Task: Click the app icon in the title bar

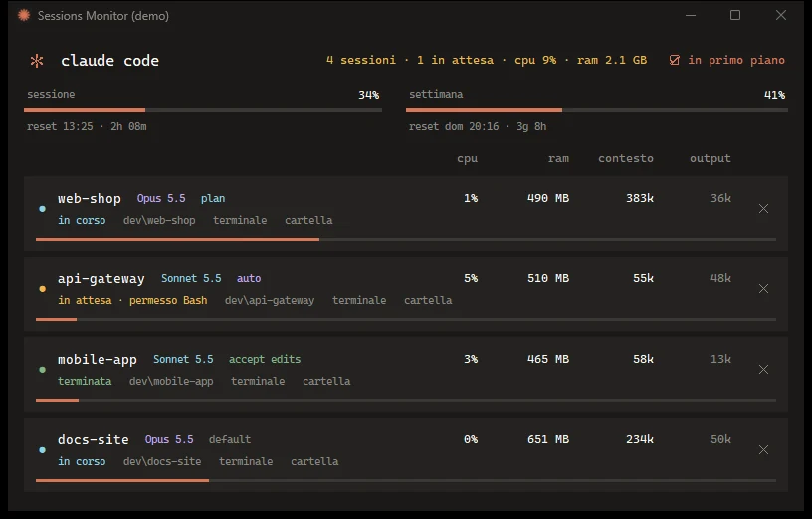Action: coord(24,16)
